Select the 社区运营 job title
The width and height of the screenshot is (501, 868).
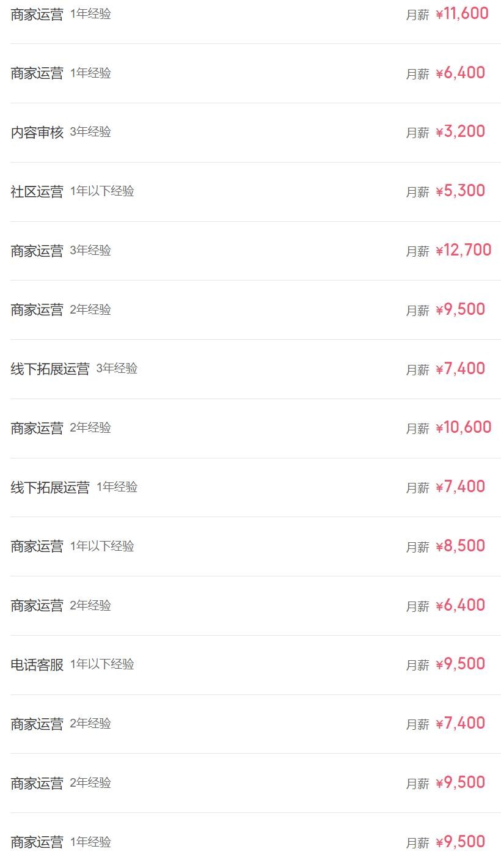[37, 191]
